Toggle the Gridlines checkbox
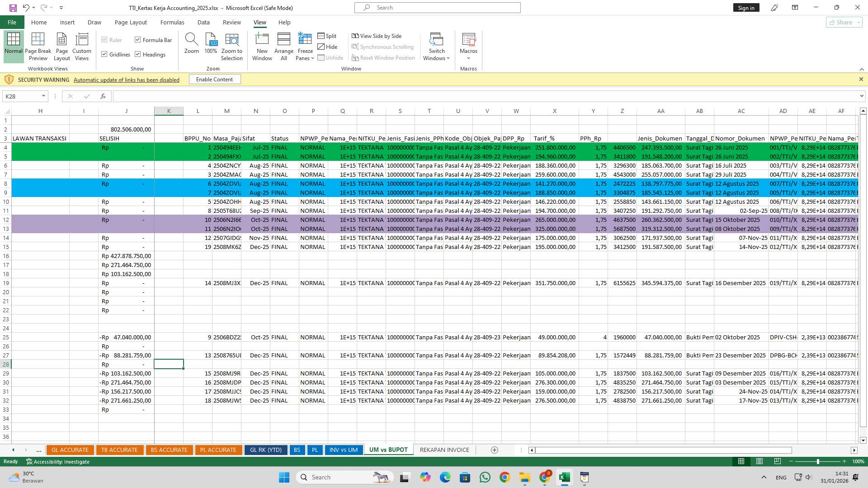The width and height of the screenshot is (868, 488). (104, 54)
